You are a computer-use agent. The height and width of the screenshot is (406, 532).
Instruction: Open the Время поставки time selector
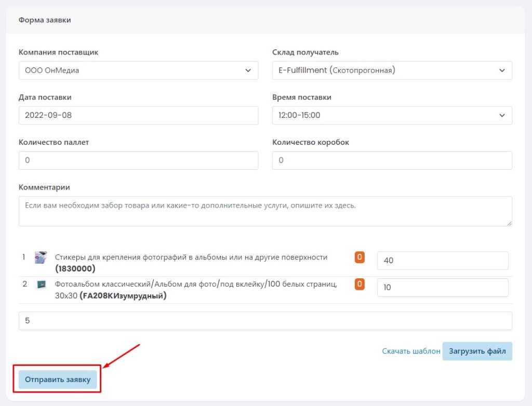(x=392, y=115)
